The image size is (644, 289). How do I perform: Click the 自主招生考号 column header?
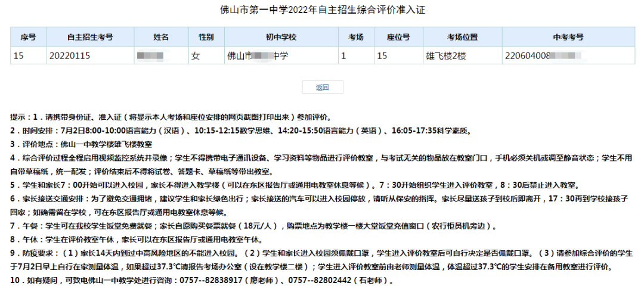click(90, 37)
